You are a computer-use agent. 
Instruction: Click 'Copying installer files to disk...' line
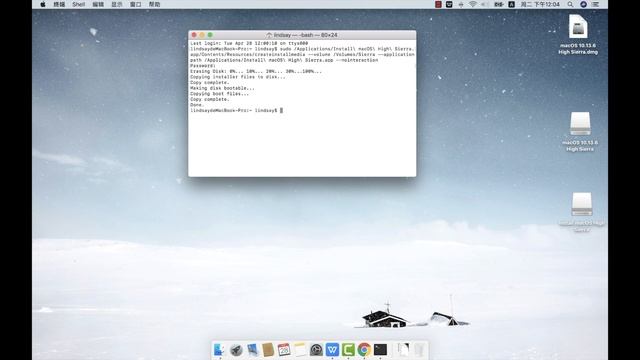click(x=238, y=77)
